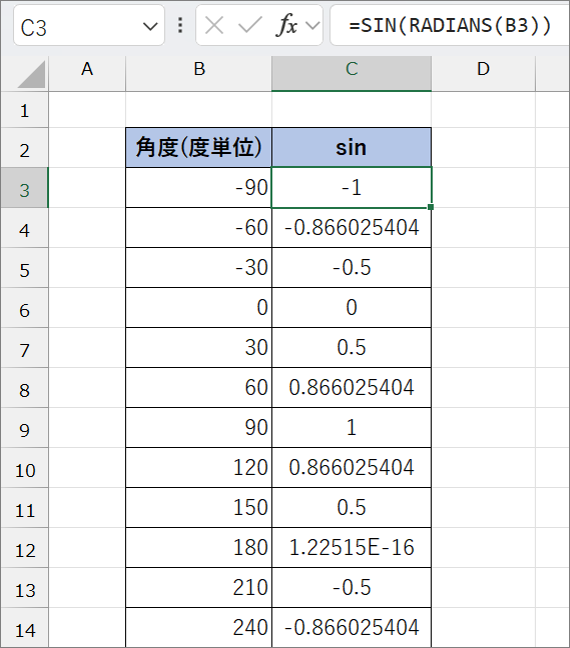This screenshot has height=648, width=570.
Task: Click the sin header cell
Action: tap(351, 148)
